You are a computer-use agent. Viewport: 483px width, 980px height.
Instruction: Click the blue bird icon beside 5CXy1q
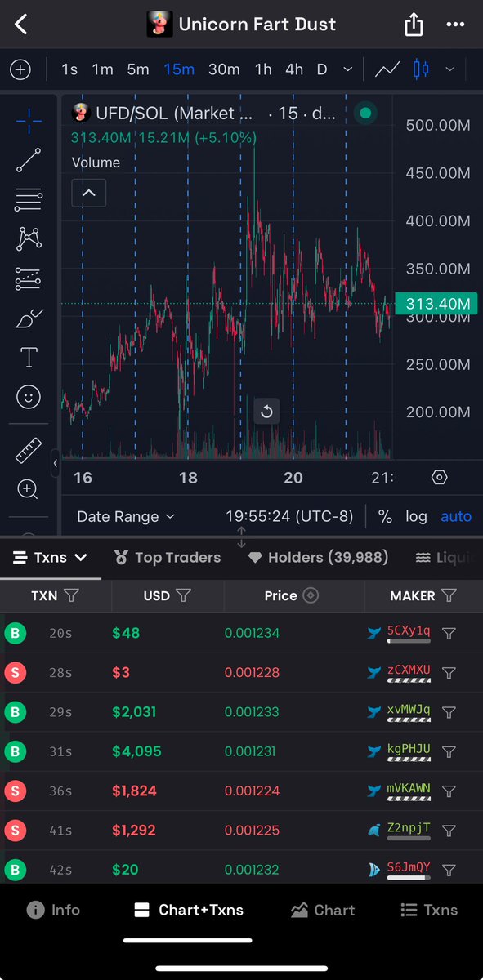coord(375,631)
